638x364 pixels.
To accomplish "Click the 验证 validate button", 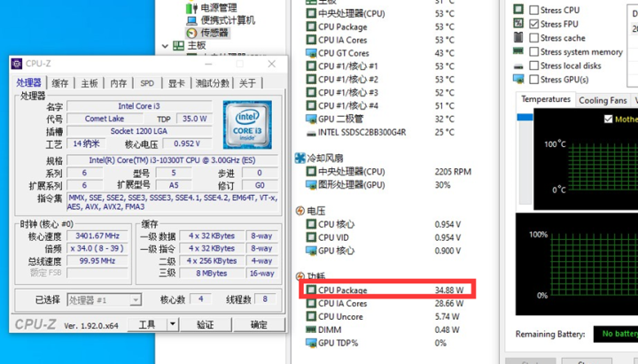I will [x=206, y=324].
